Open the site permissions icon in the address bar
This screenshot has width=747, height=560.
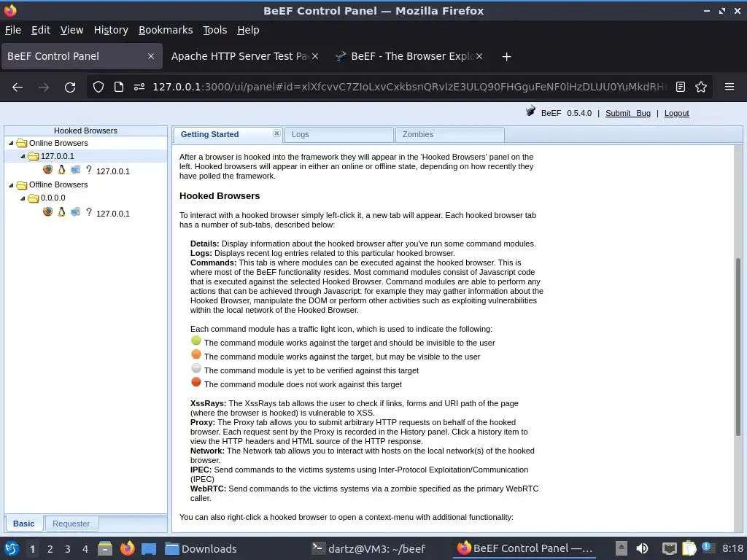pos(139,87)
